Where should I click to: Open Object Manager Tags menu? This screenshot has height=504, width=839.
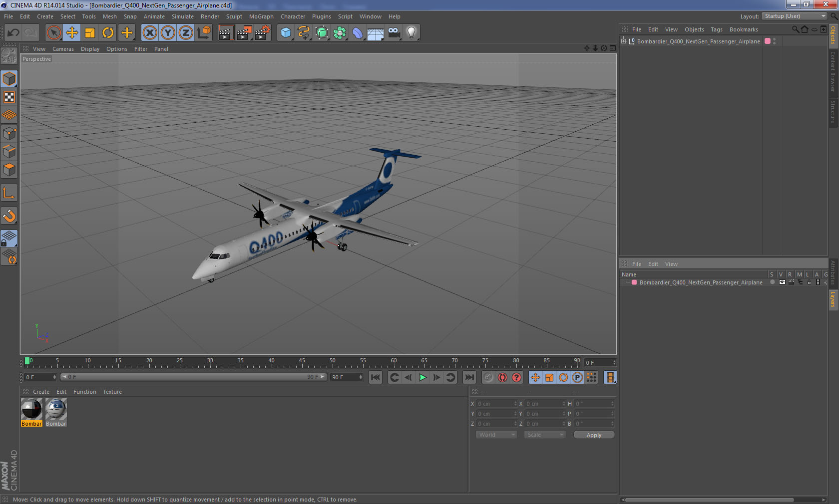717,29
